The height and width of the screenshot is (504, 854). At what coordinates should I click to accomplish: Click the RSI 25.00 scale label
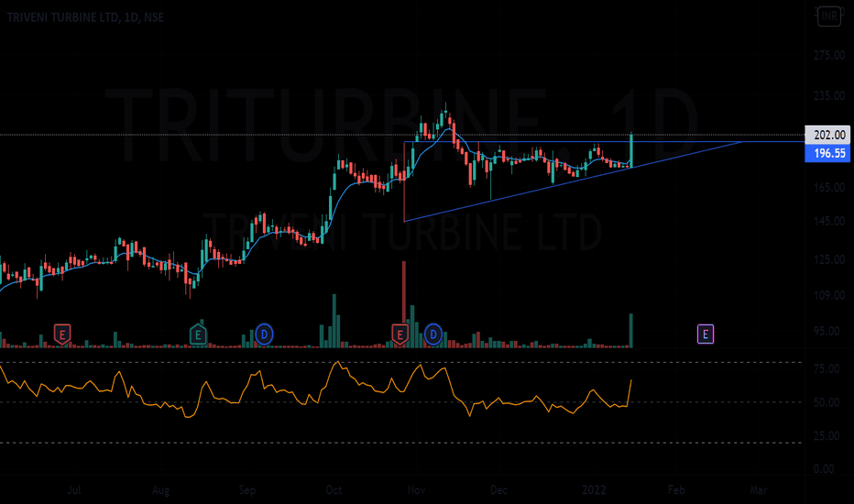[827, 436]
